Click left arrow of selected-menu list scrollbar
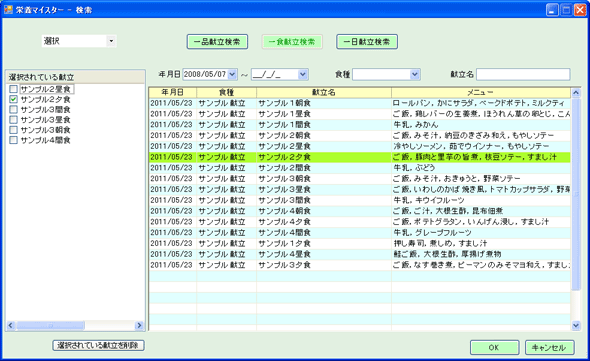The image size is (590, 361). 11,325
